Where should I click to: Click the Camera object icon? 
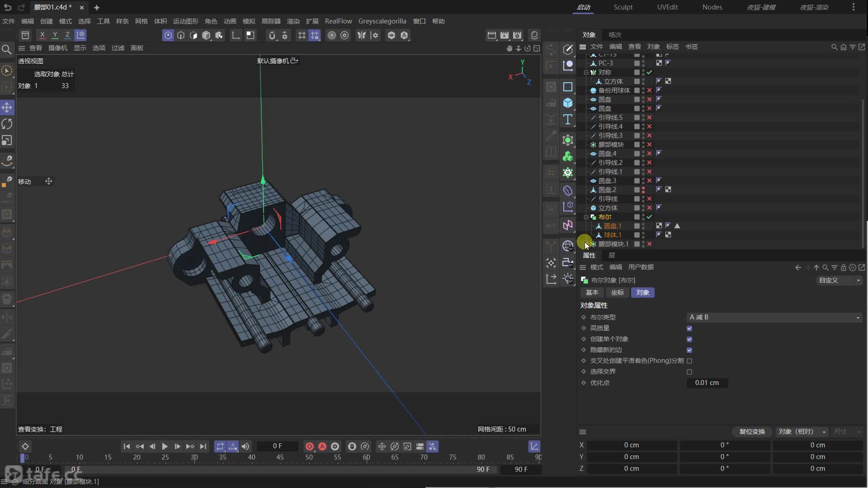(568, 263)
